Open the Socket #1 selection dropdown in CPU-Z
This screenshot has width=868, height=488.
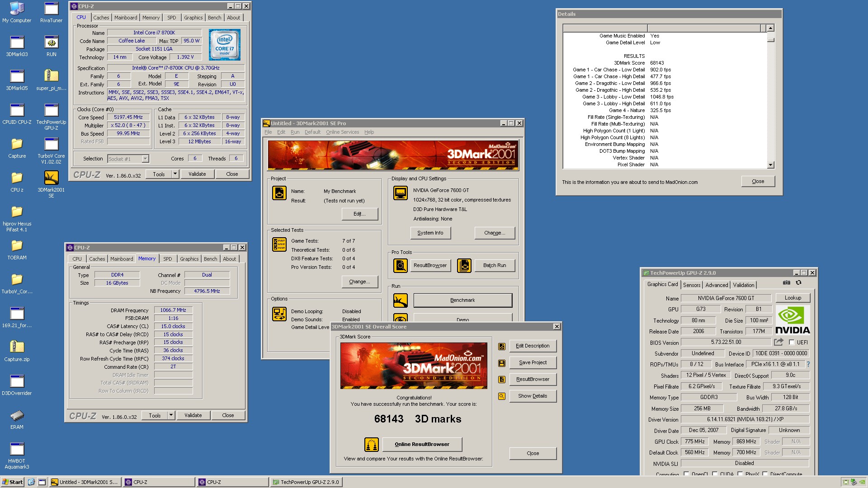[145, 159]
